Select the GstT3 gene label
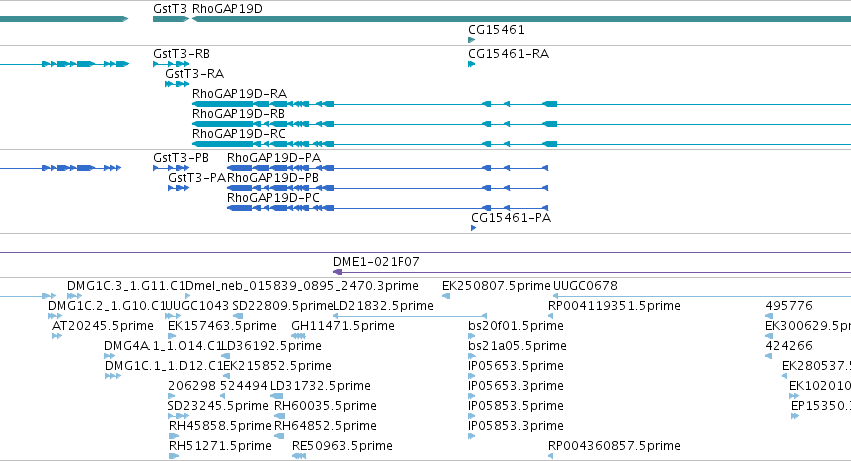The height and width of the screenshot is (461, 851). tap(170, 9)
